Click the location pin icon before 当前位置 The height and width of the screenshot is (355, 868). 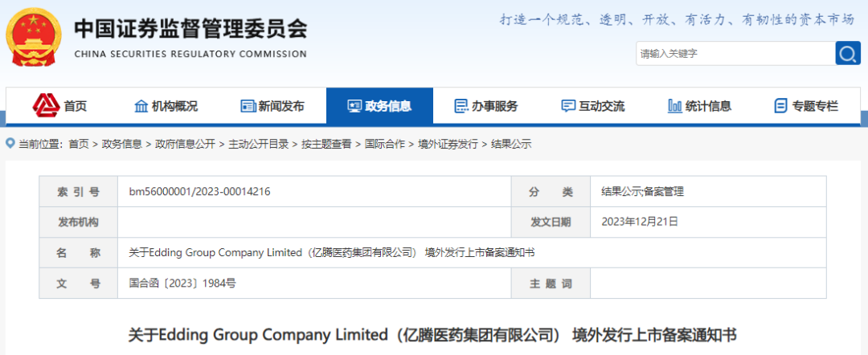point(10,143)
